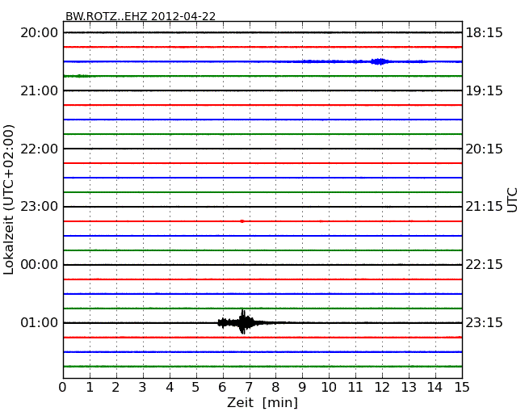Screen dimensions: 525x420
Task: Select the 19:15 UTC label
Action: (x=484, y=90)
